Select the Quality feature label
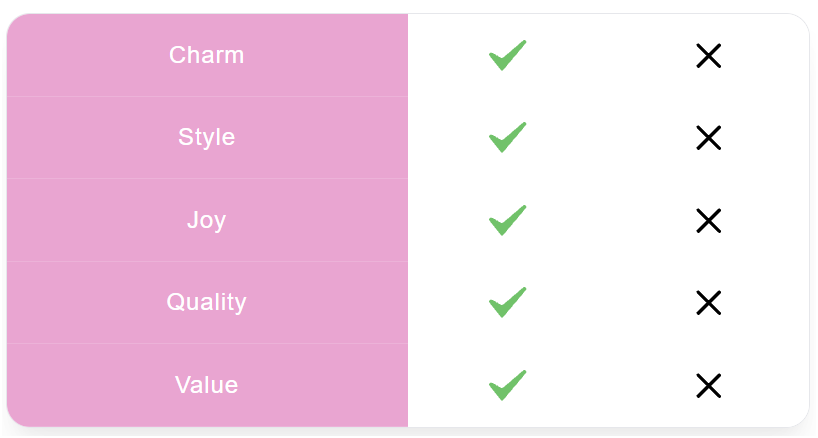Screen dimensions: 818x438 (x=206, y=302)
